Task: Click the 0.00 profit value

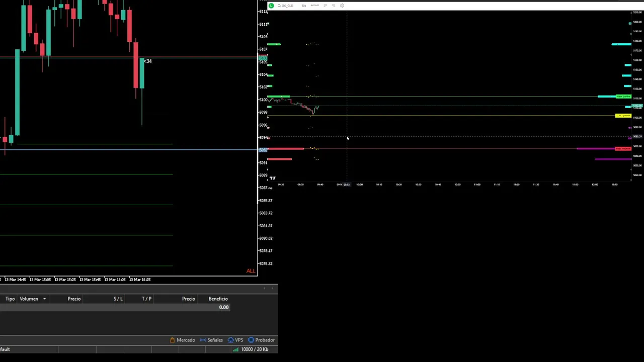Action: click(224, 307)
